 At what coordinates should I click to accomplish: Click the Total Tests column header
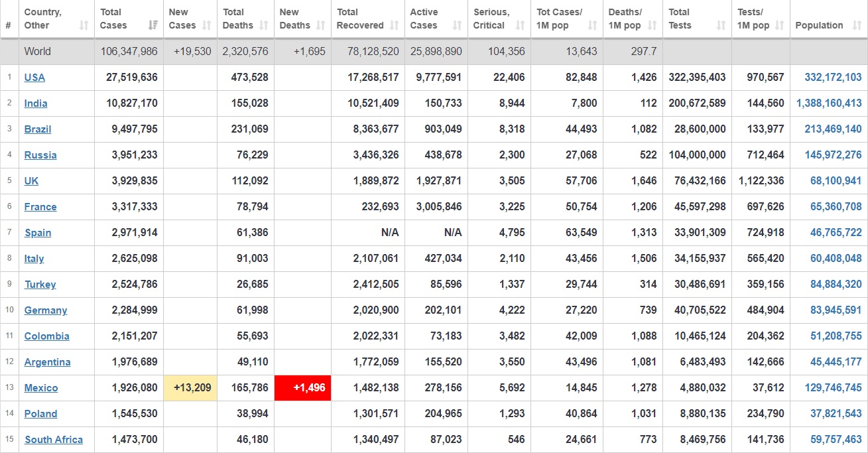(x=679, y=19)
